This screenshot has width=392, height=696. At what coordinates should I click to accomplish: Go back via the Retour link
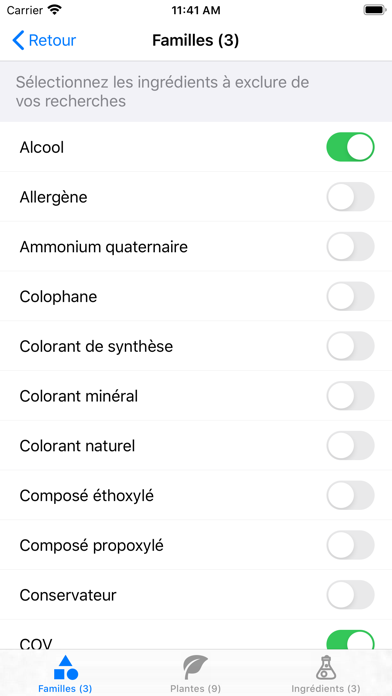coord(52,40)
